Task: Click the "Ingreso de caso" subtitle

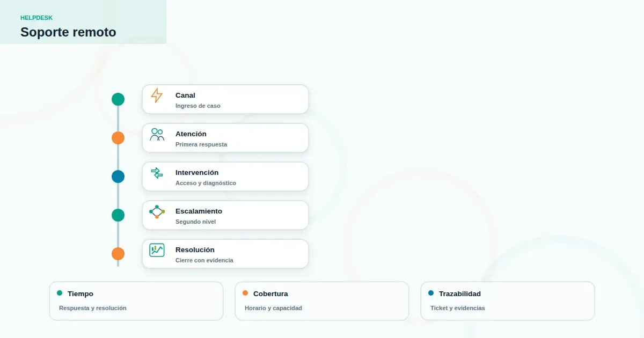Action: click(198, 106)
